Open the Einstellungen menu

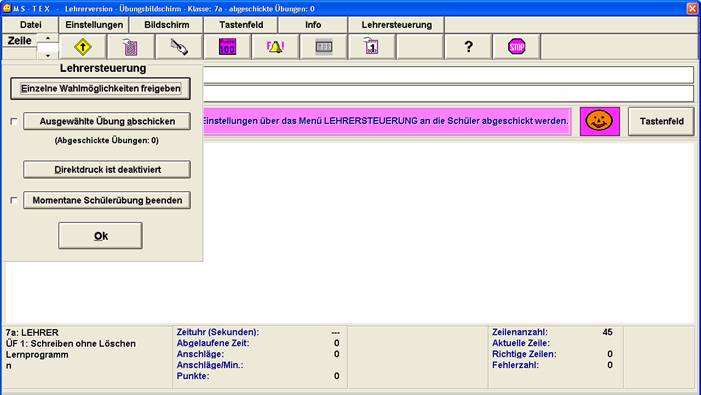click(94, 25)
